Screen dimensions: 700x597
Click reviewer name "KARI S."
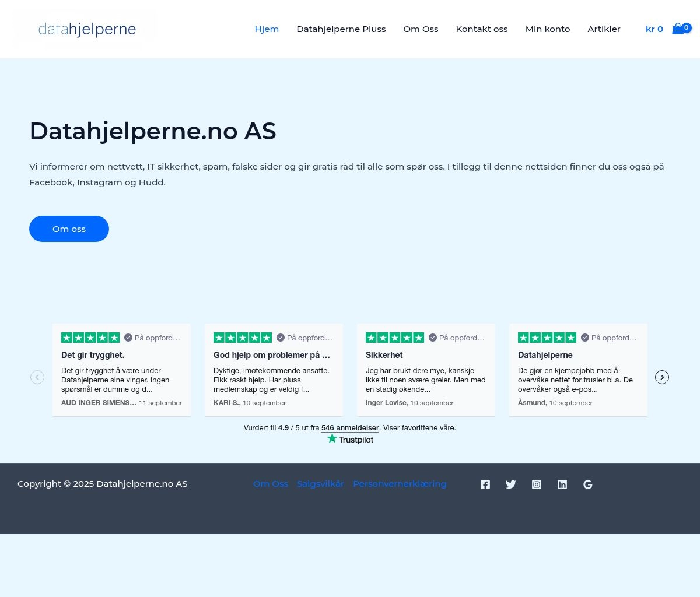[x=227, y=403]
